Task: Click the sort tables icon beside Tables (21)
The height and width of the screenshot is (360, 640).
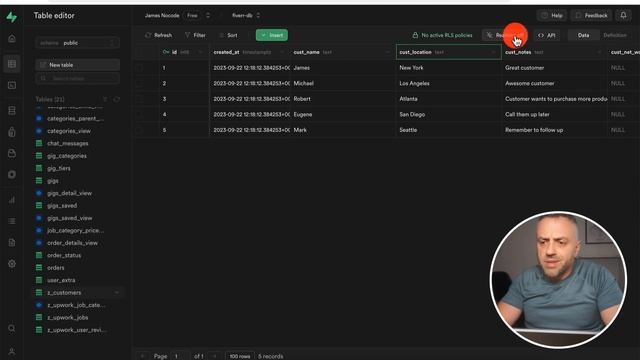Action: click(x=105, y=99)
